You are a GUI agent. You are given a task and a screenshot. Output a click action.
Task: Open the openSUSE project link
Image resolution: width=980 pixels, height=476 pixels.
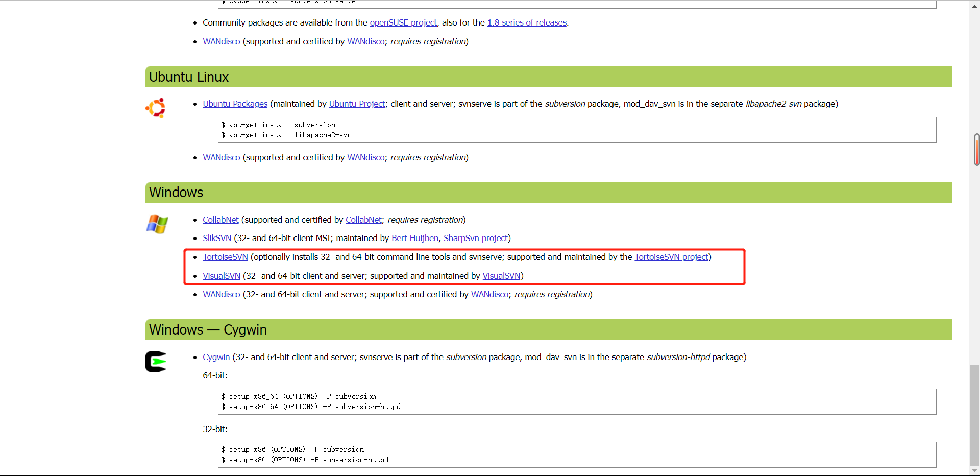click(x=403, y=22)
